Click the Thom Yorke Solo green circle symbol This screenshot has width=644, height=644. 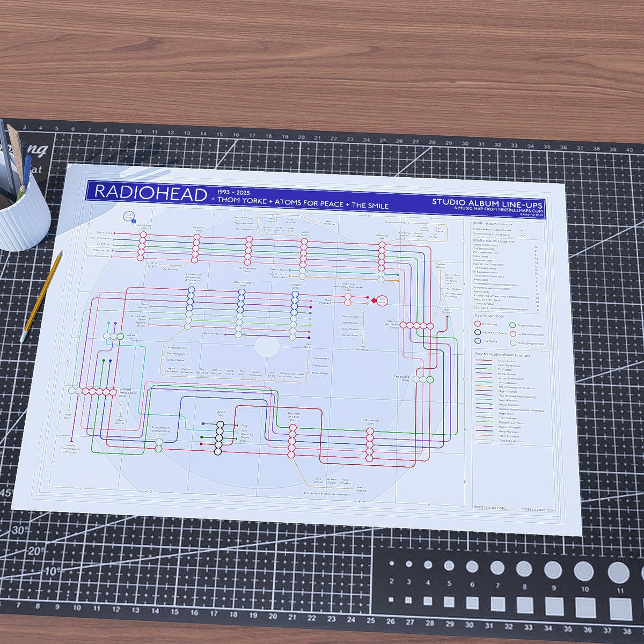coord(512,325)
